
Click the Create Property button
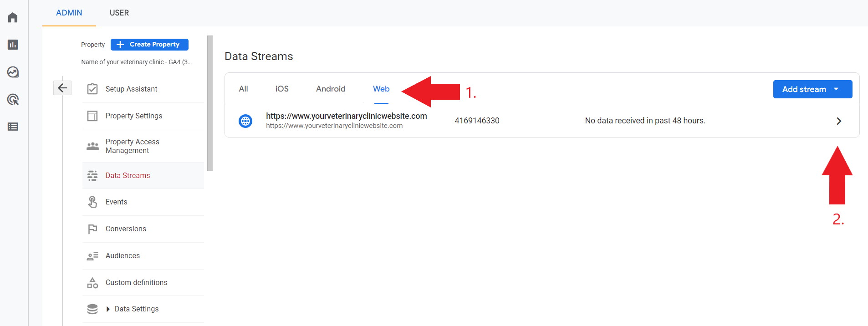pos(149,45)
